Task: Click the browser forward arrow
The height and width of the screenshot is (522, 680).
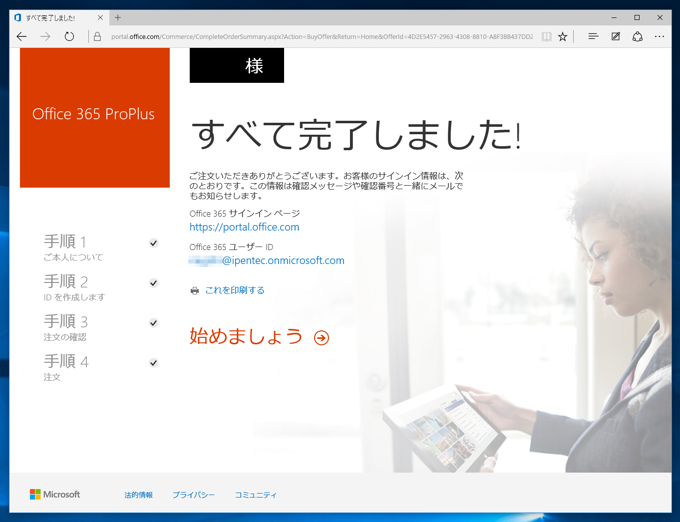Action: click(x=45, y=37)
